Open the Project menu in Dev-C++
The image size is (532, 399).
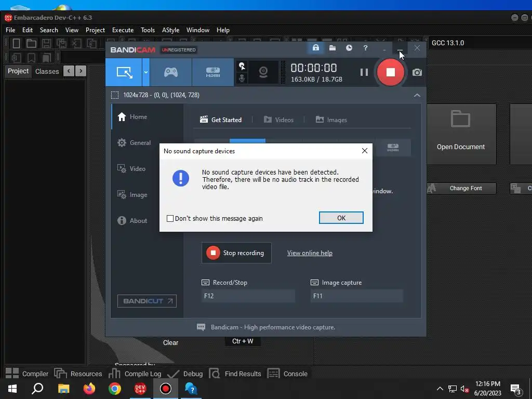pos(96,30)
